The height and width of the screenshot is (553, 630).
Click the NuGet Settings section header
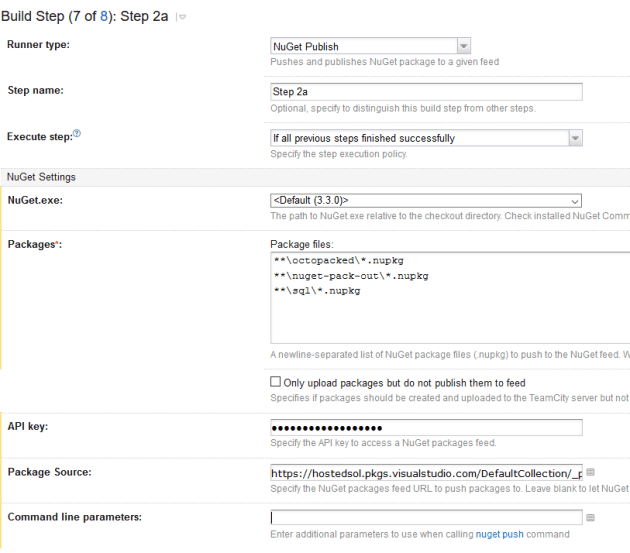41,177
